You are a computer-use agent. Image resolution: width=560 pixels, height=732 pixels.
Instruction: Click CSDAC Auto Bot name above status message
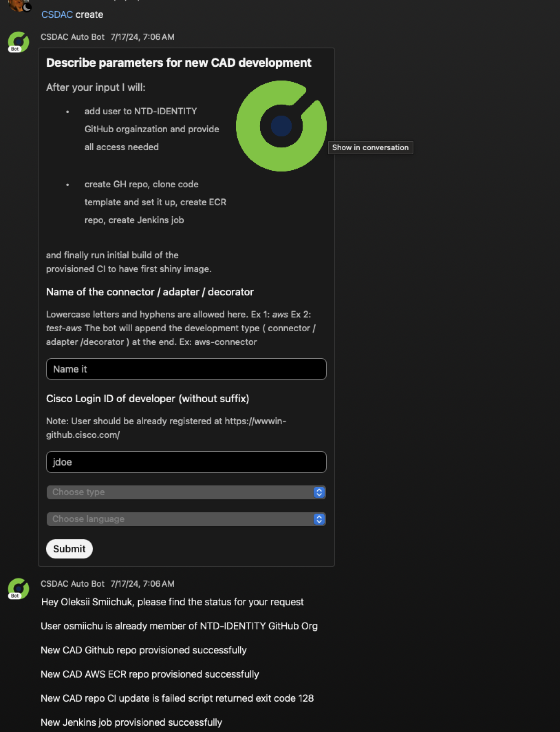tap(72, 584)
